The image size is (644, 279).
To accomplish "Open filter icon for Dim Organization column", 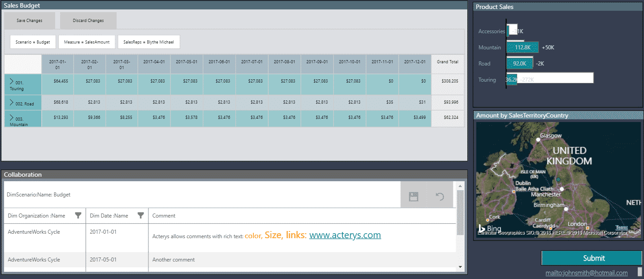I will click(78, 216).
